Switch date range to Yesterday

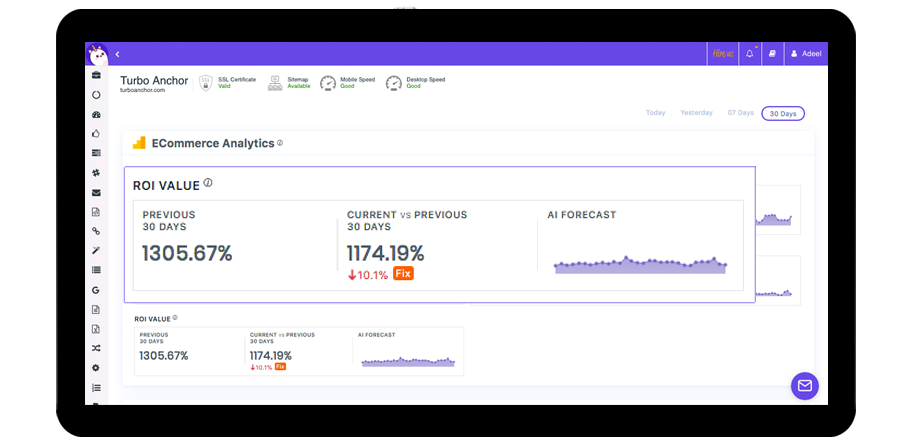696,113
